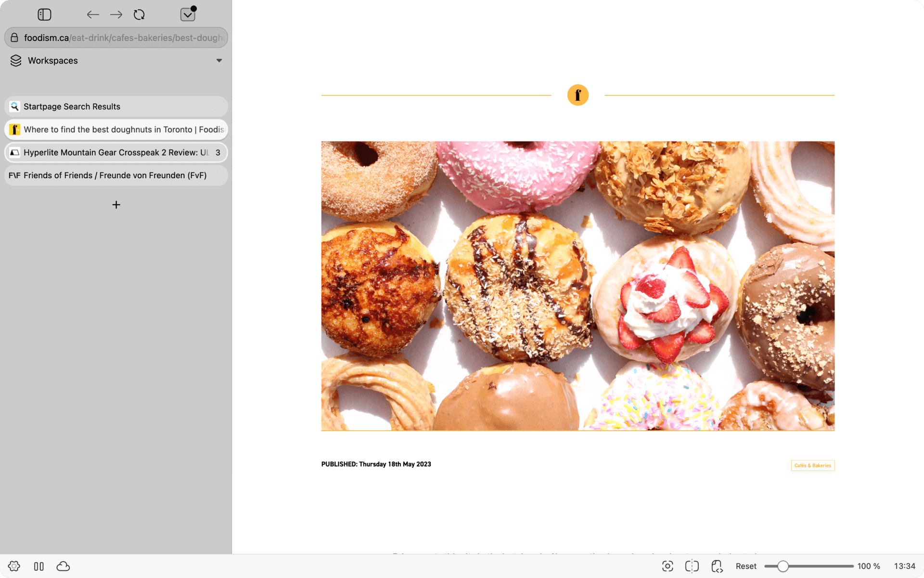Screen dimensions: 924x578
Task: Capture page with the camera icon
Action: click(x=667, y=566)
